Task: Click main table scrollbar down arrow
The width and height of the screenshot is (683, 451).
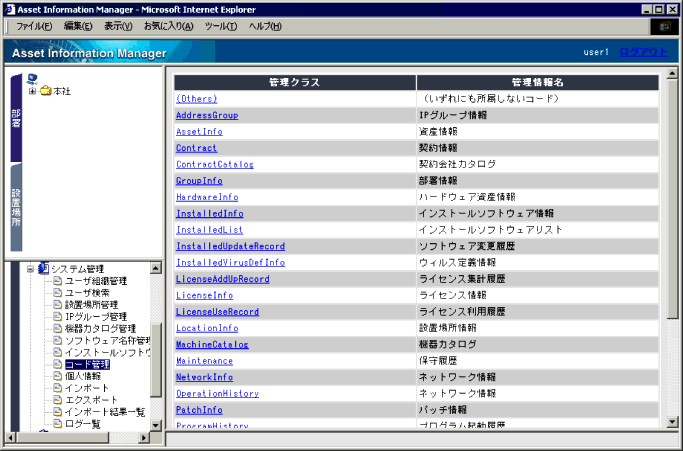Action: [672, 422]
